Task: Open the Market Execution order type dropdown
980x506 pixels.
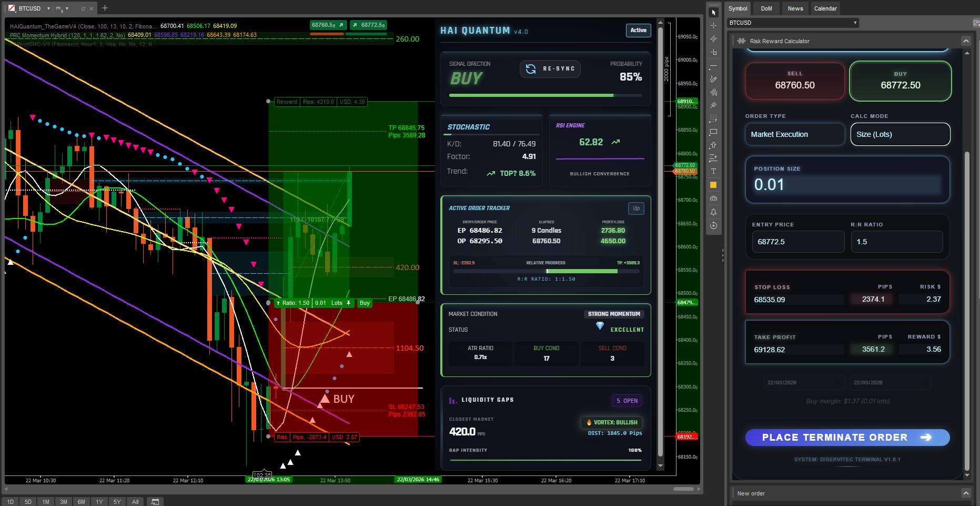Action: click(794, 134)
